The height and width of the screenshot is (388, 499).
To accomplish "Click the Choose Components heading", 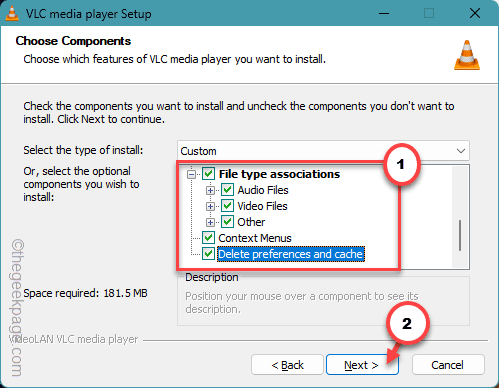I will 73,41.
